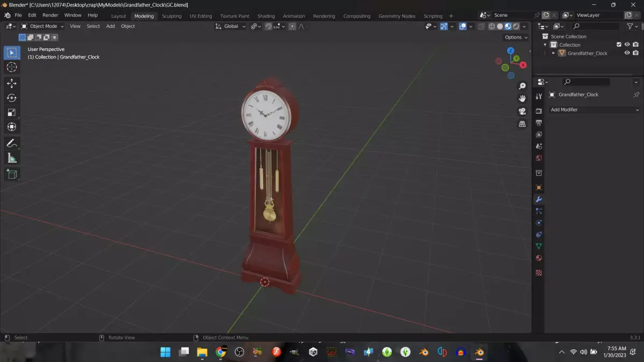Click the Scene name field
The width and height of the screenshot is (644, 362).
coord(511,15)
